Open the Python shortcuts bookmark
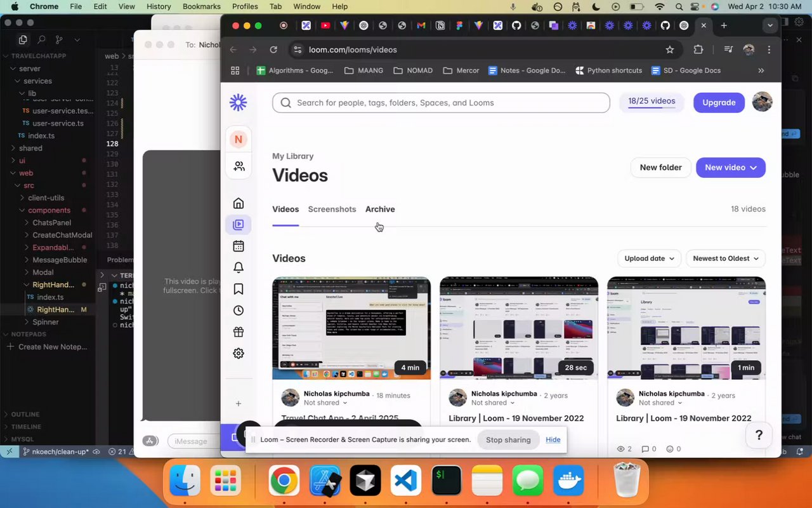812x508 pixels. coord(608,70)
